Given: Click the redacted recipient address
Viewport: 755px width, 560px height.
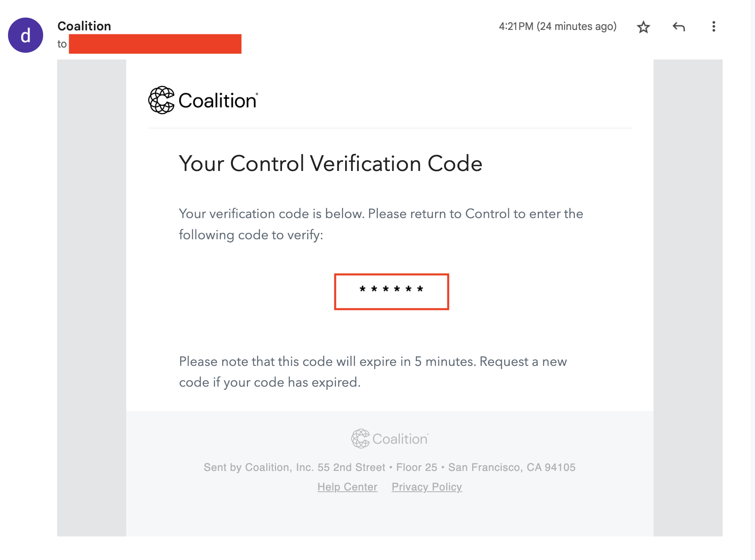Looking at the screenshot, I should (x=155, y=44).
